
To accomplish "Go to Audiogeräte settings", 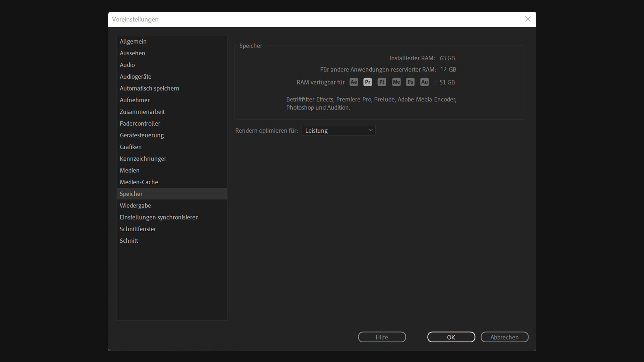I will (136, 77).
